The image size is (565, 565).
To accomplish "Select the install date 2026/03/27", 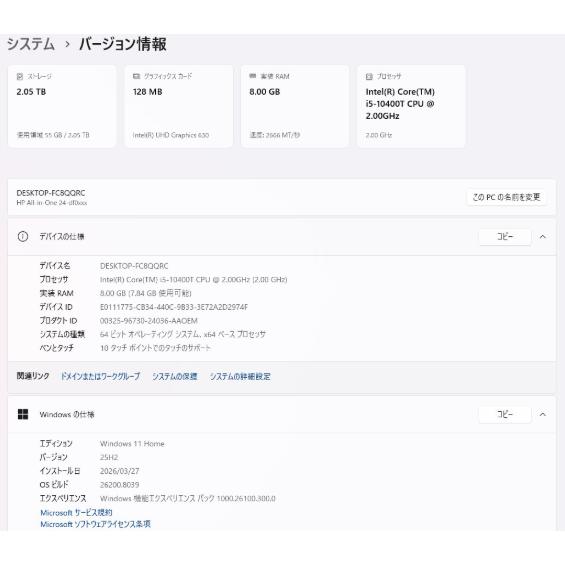I will (119, 471).
